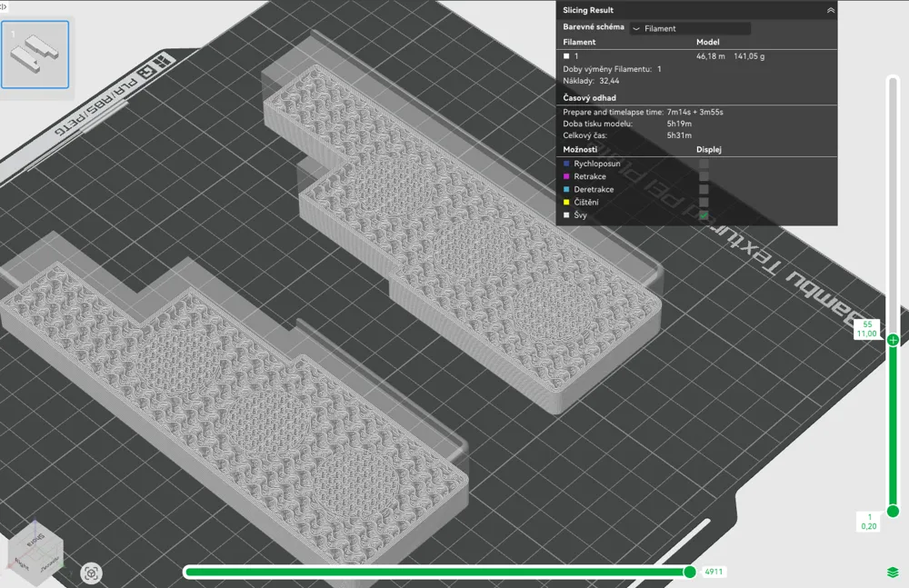909x588 pixels.
Task: Collapse the Slicing Result panel
Action: click(x=830, y=10)
